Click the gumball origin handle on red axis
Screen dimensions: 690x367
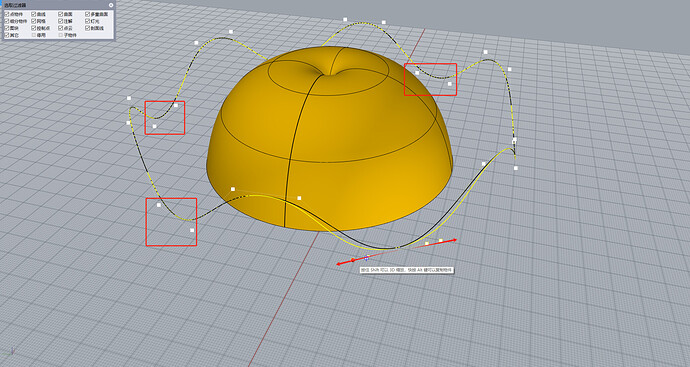(x=353, y=260)
